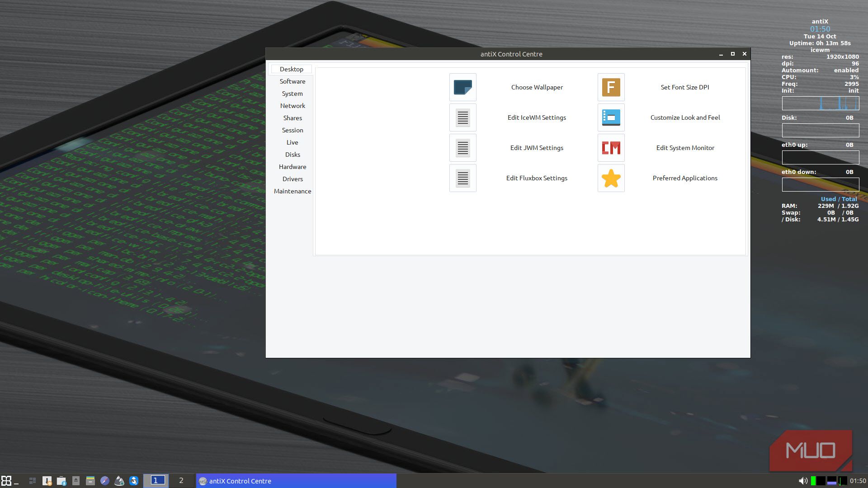Open the Choose Wallpaper icon button
Viewport: 868px width, 488px height.
tap(462, 87)
